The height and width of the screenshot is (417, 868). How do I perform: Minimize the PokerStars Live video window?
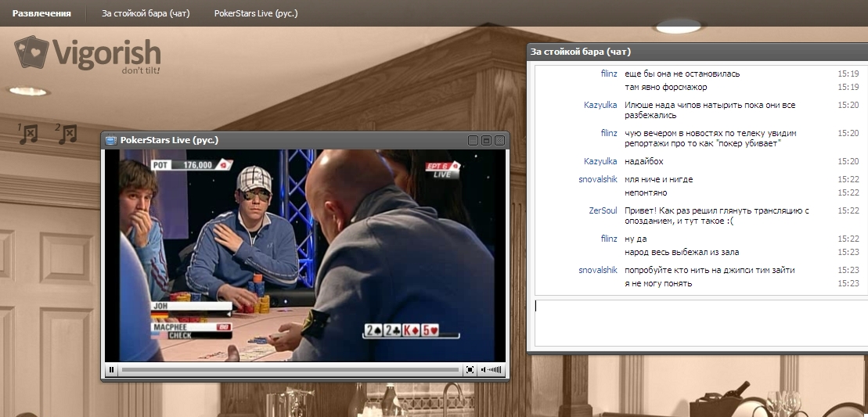pos(473,140)
